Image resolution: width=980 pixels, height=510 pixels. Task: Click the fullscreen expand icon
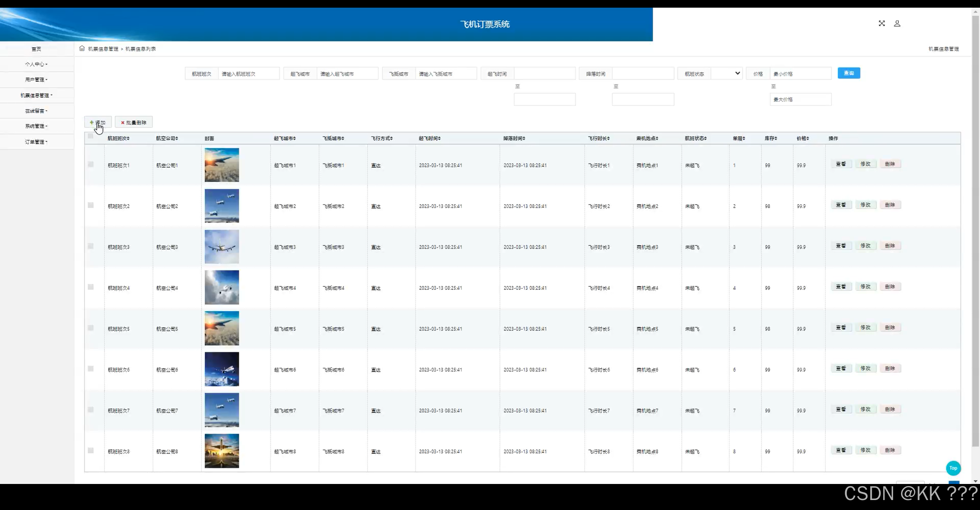point(882,23)
